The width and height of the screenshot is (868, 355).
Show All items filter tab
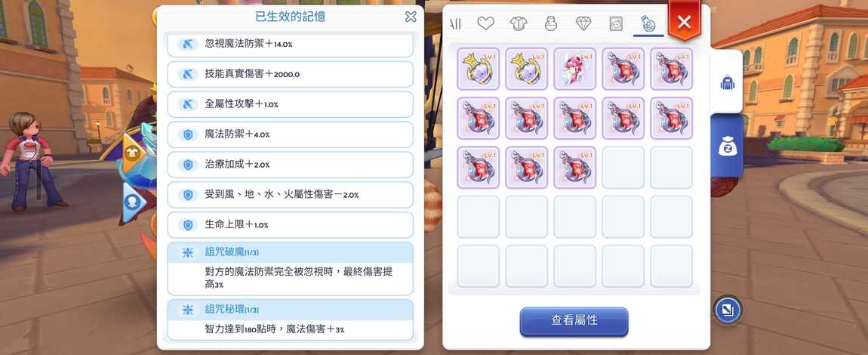click(x=455, y=23)
